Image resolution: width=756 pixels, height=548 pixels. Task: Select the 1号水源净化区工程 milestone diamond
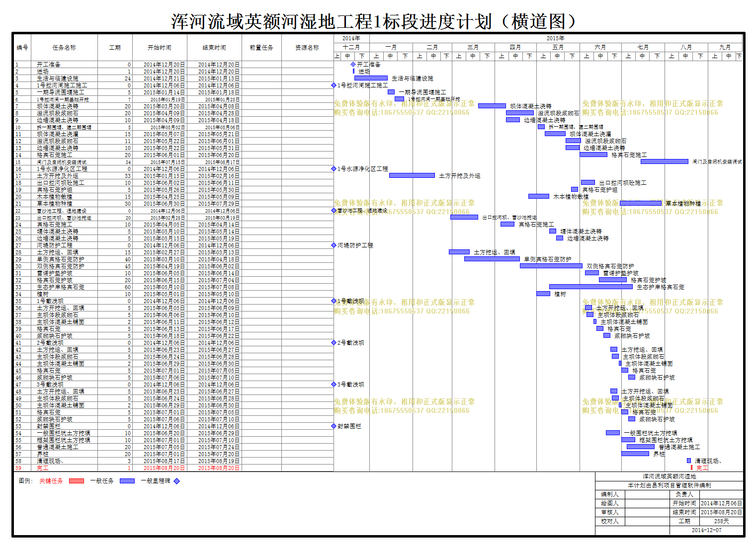[334, 169]
